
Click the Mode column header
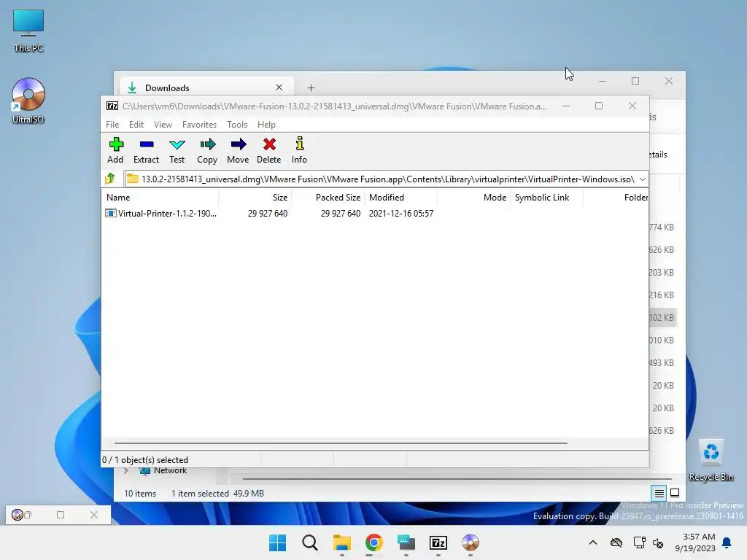[x=473, y=197]
